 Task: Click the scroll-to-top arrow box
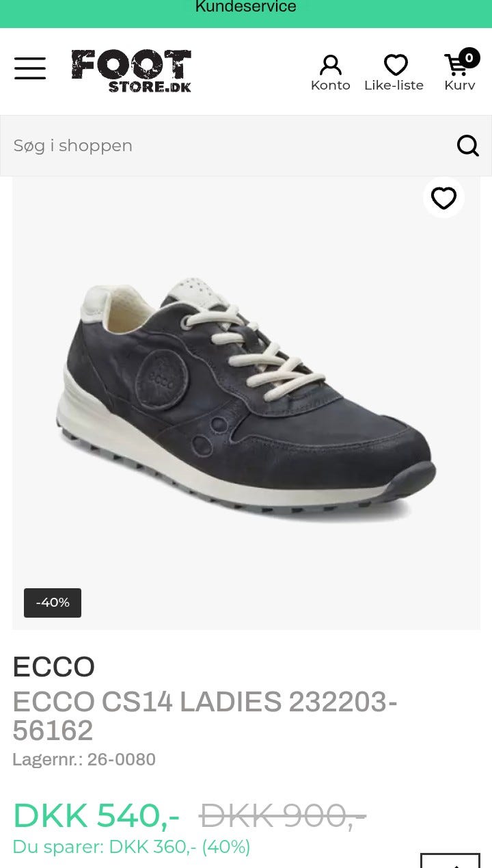pyautogui.click(x=450, y=860)
